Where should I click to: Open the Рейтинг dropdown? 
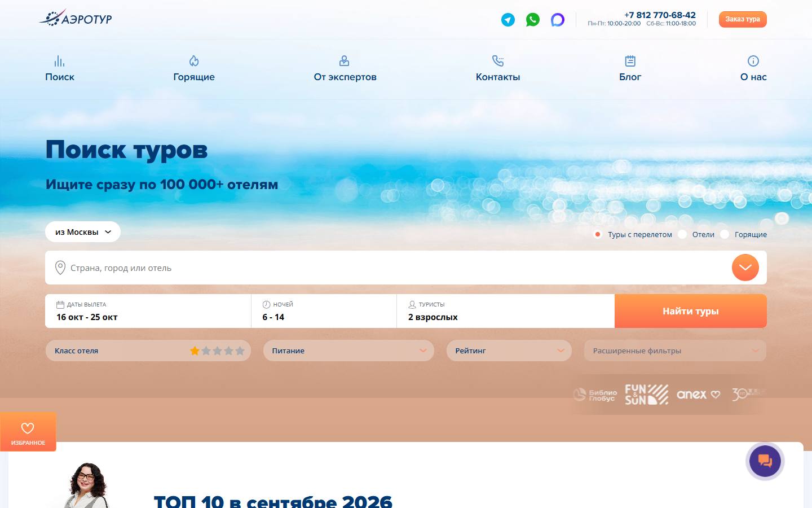pos(509,351)
